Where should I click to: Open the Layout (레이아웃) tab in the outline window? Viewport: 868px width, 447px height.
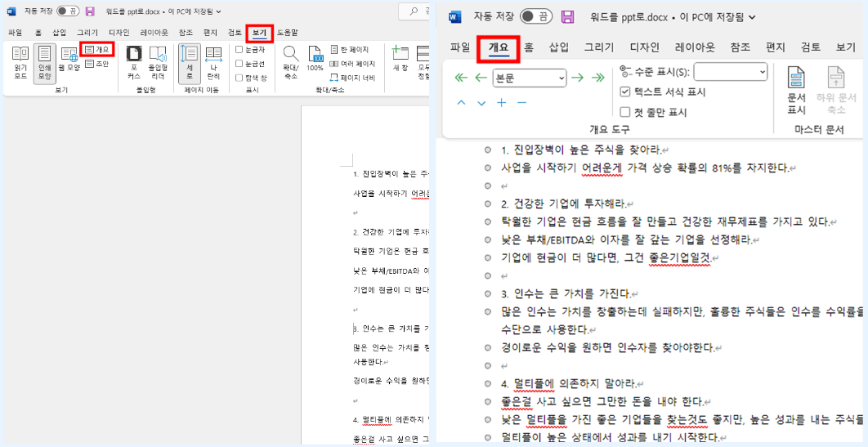pyautogui.click(x=695, y=47)
